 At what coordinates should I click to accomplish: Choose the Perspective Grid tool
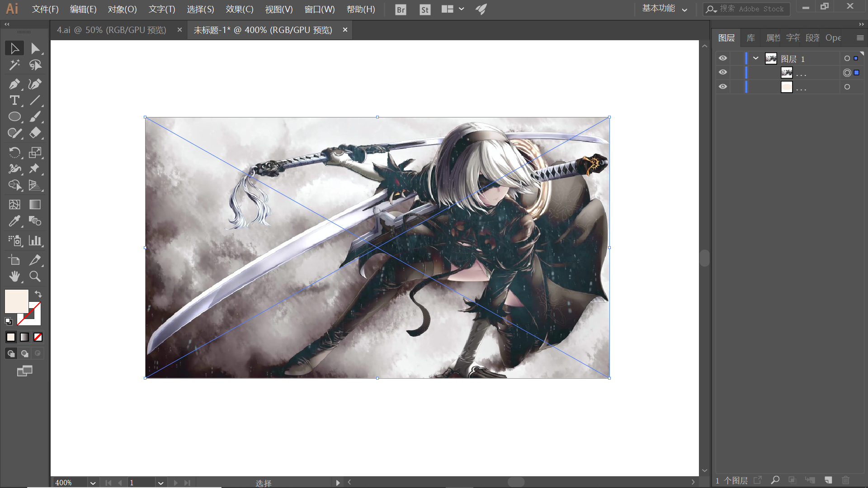(x=35, y=185)
